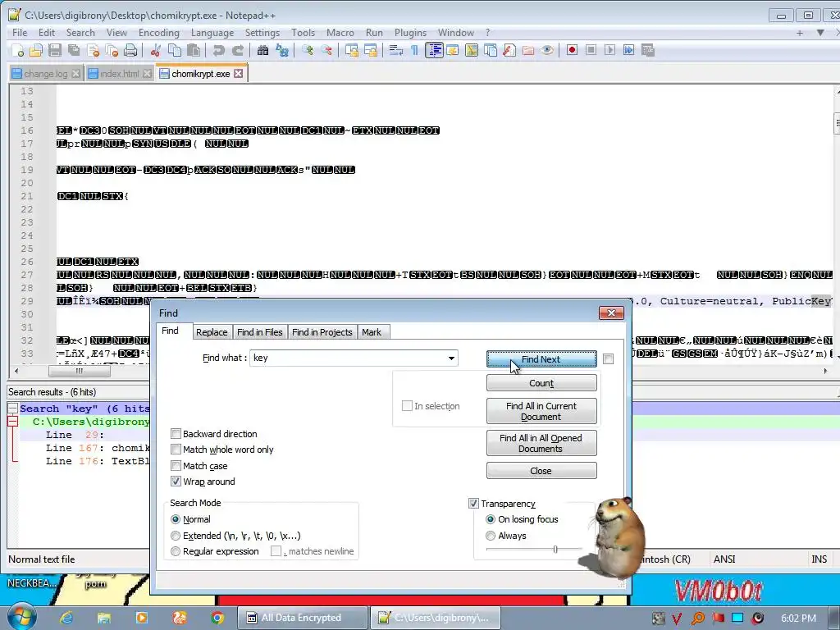Click Run macro multiple times icon
The width and height of the screenshot is (840, 630).
628,50
